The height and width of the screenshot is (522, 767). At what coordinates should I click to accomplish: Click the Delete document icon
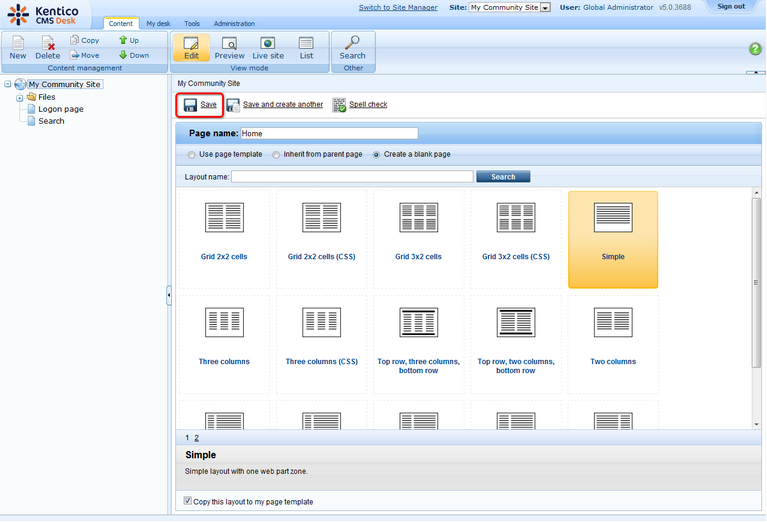tap(47, 47)
